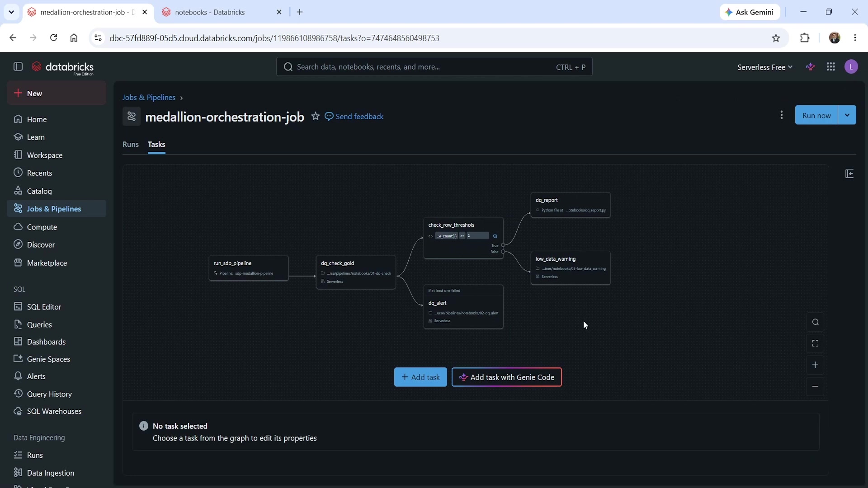Viewport: 868px width, 488px height.
Task: Open Catalog in the sidebar
Action: coord(57,191)
